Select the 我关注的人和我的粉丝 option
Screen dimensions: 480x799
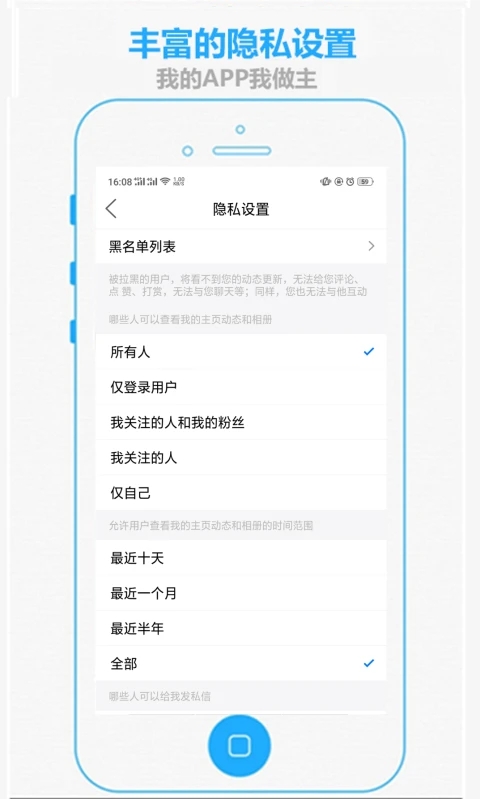pos(241,422)
